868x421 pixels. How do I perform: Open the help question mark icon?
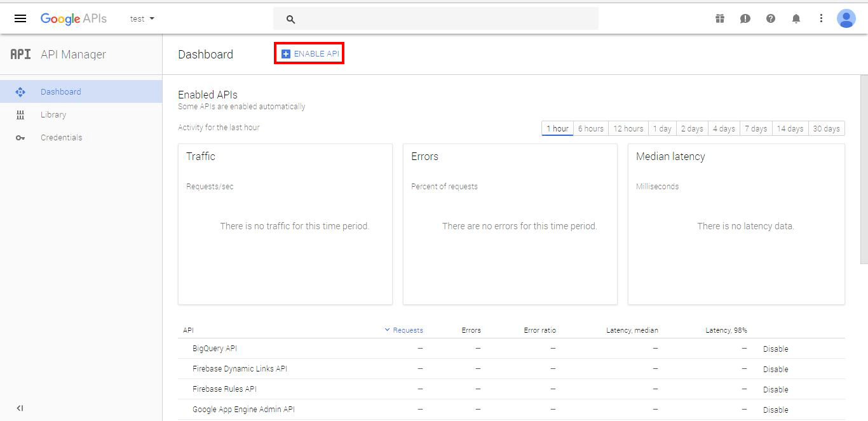click(771, 18)
